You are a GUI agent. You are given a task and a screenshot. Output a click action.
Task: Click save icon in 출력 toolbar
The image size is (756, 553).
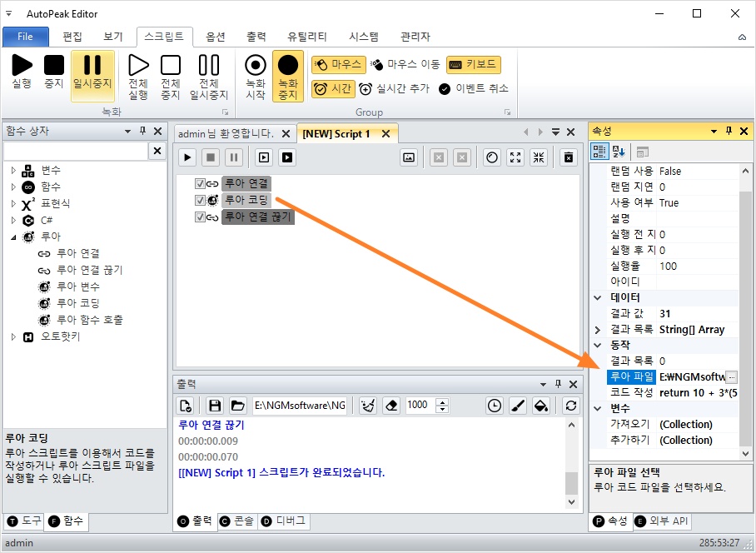coord(215,406)
